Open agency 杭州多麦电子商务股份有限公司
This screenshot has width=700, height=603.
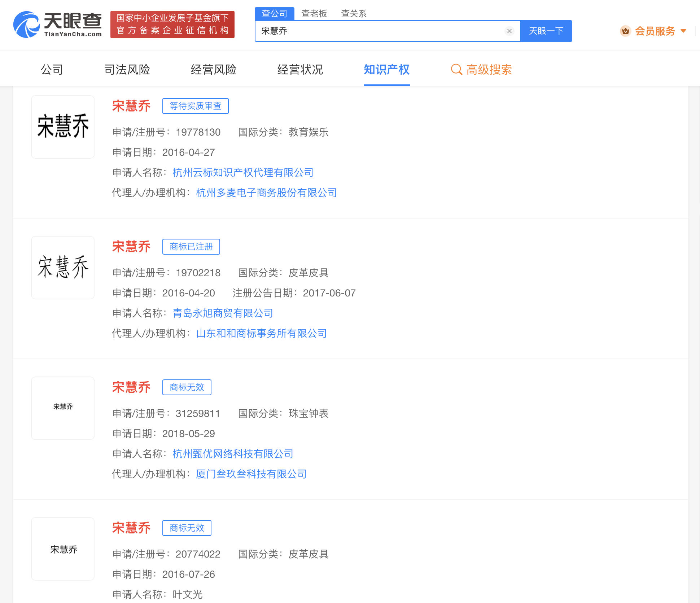267,193
